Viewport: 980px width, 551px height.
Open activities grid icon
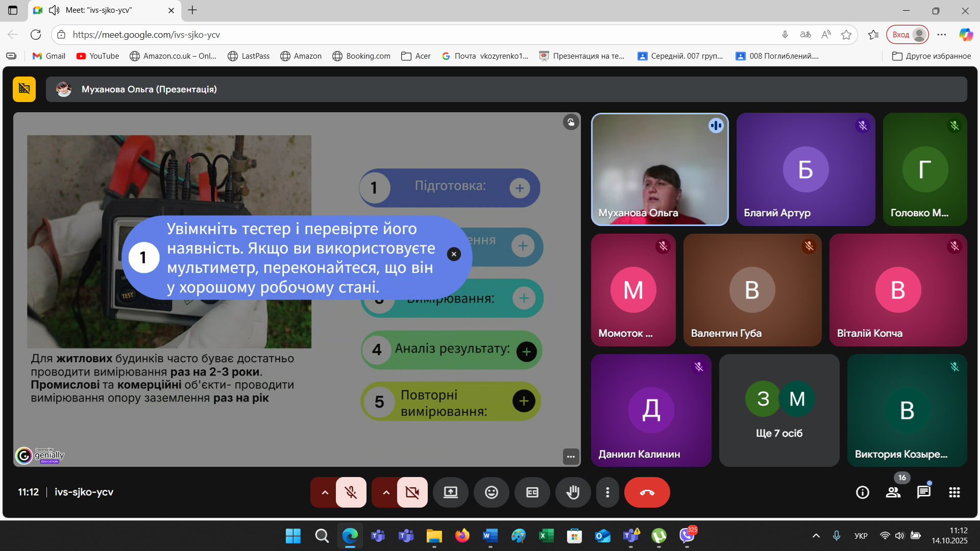click(954, 492)
